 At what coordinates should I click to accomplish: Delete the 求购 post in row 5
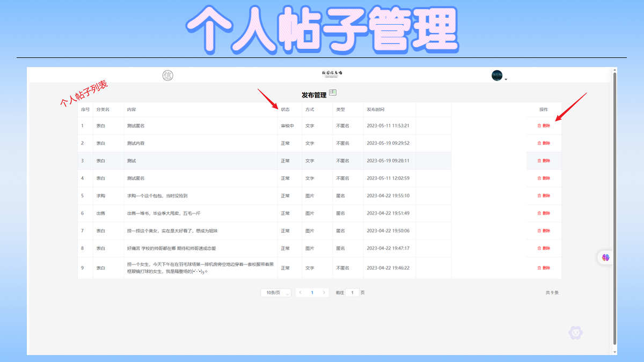coord(544,196)
